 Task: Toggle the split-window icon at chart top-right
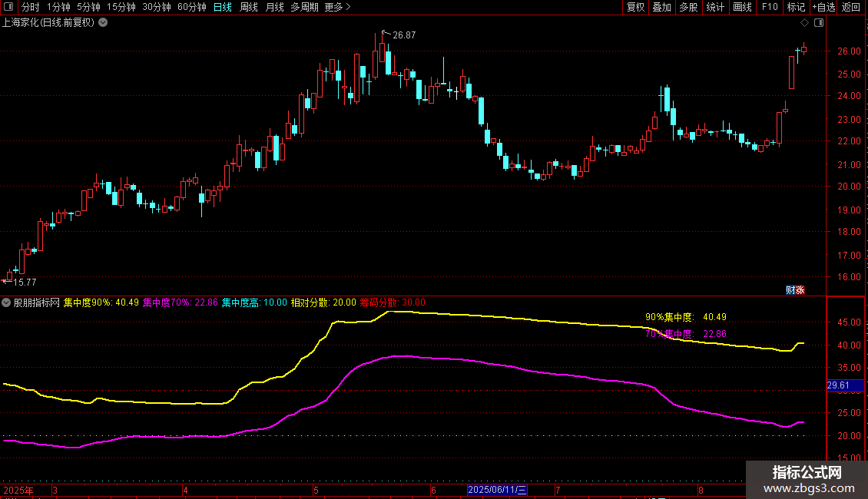820,23
